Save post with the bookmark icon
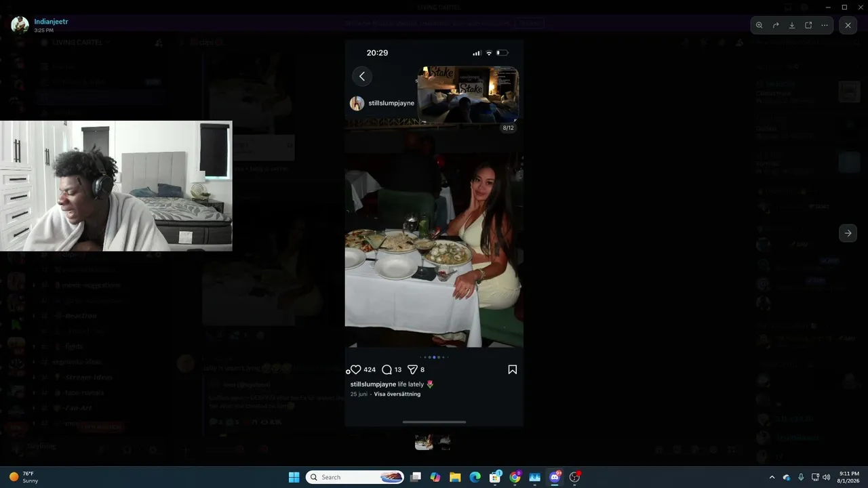Viewport: 868px width, 488px height. pos(513,369)
